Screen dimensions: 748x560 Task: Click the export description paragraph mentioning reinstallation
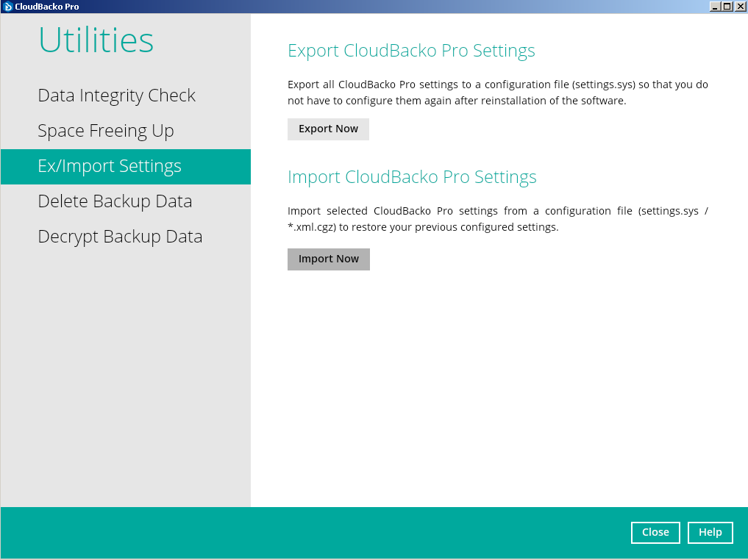(497, 93)
